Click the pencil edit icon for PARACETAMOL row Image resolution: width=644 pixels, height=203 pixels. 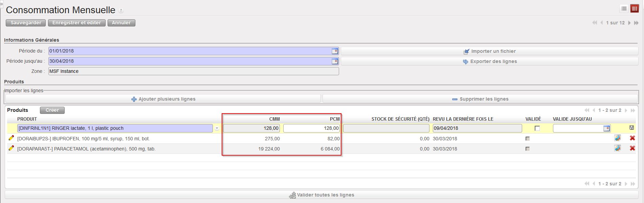pos(11,148)
